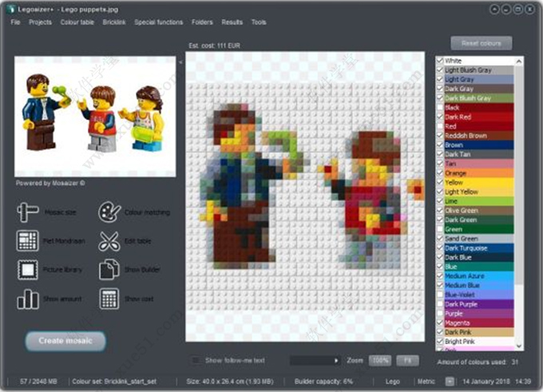The image size is (543, 392).
Task: Click 'Amount of colours used: 31' text
Action: [478, 362]
